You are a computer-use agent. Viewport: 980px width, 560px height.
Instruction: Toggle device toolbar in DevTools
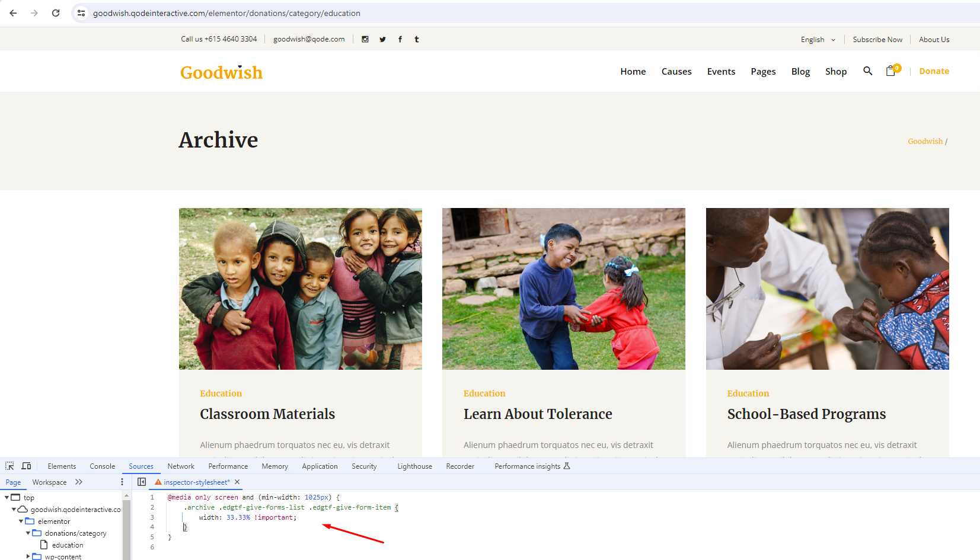coord(26,466)
